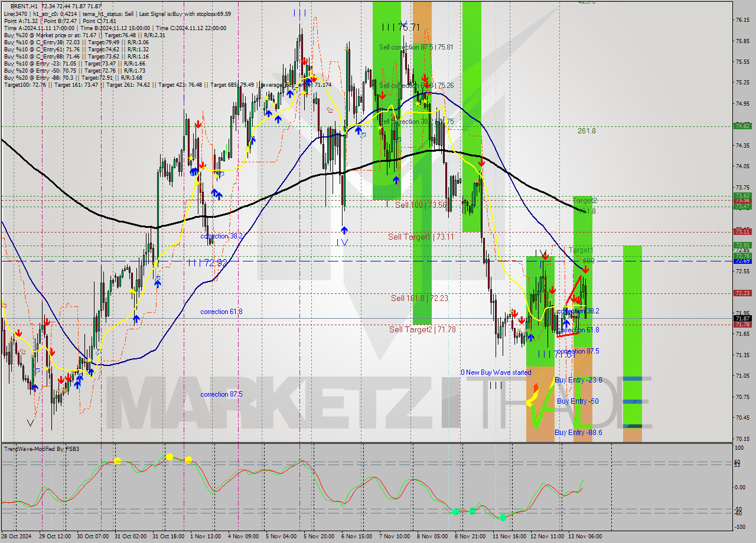This screenshot has width=756, height=543.
Task: Click the first yellow dot on TrendWave oscillator
Action: point(117,461)
